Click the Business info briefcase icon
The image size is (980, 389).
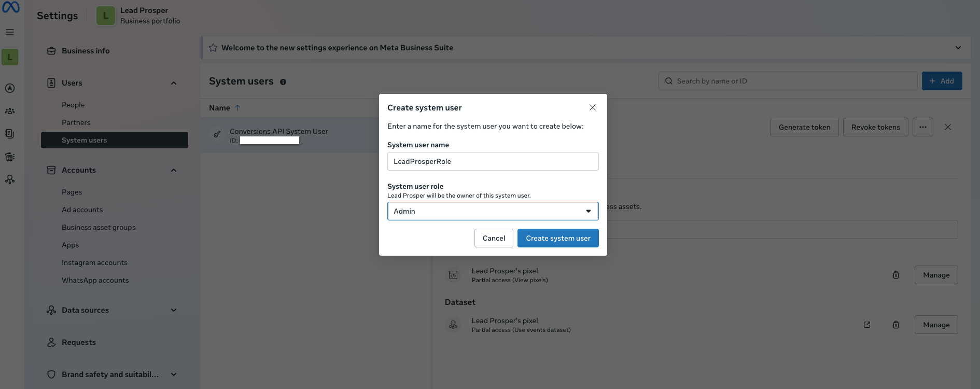[x=51, y=51]
